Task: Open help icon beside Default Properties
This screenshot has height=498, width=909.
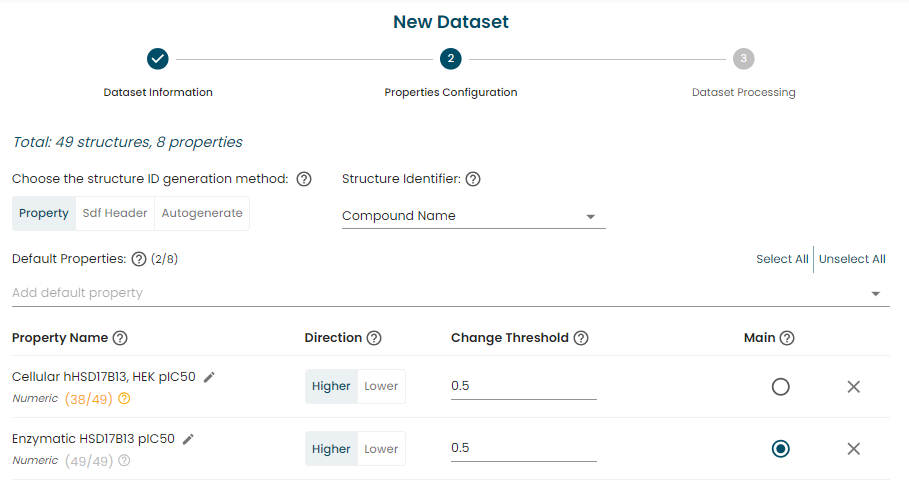Action: pyautogui.click(x=139, y=259)
